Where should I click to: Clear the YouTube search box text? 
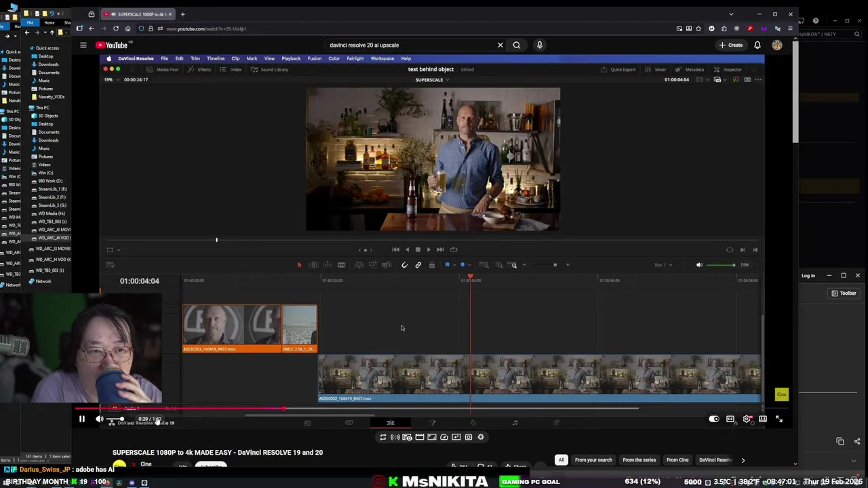pos(500,45)
